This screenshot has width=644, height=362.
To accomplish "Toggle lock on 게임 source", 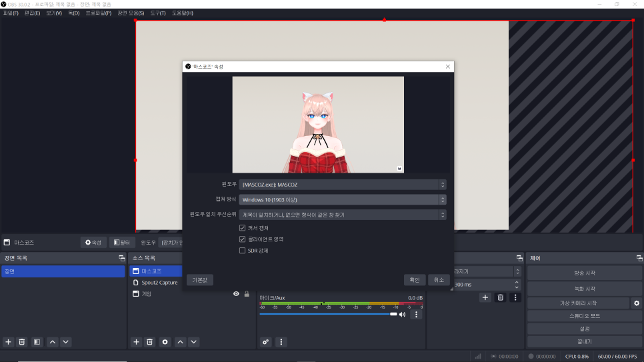I will pos(247,294).
